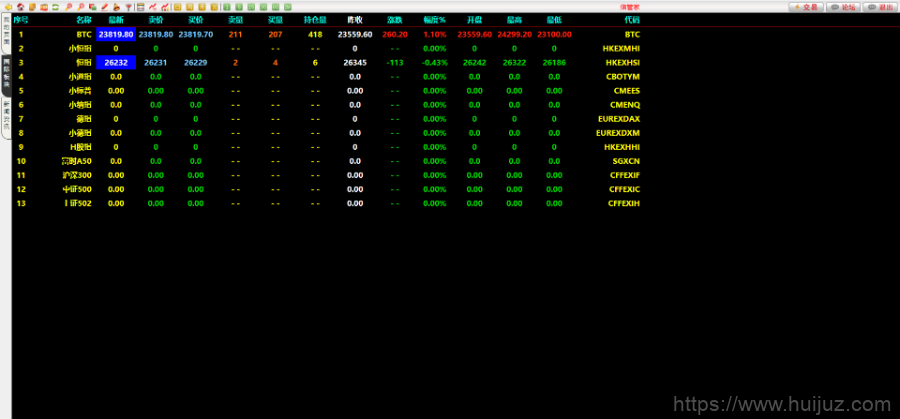This screenshot has height=419, width=900.
Task: Select the red pencil drawing icon
Action: tap(104, 7)
